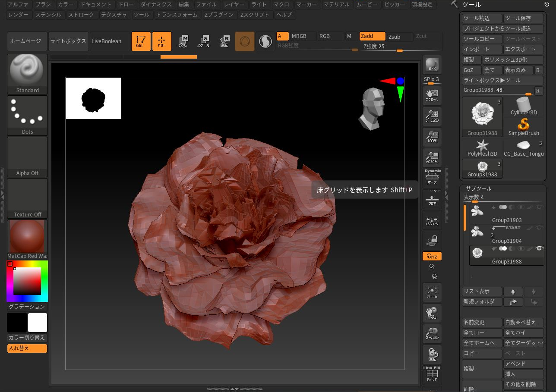556x392 pixels.
Task: Click ツール読込 (Load Tool) button
Action: coord(482,19)
